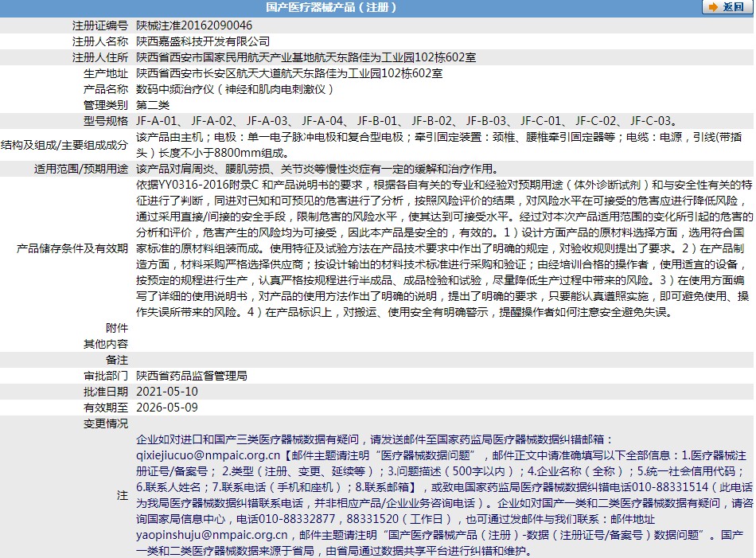The image size is (756, 558).
Task: Select expiry date 2026-05-09
Action: click(167, 408)
